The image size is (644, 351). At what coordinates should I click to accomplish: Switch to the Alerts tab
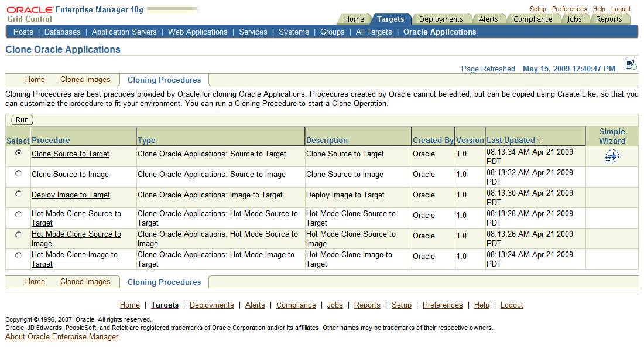[488, 19]
